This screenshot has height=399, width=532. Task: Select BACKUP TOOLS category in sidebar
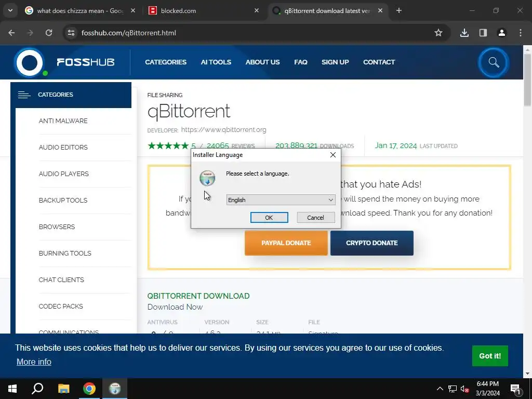pyautogui.click(x=63, y=200)
